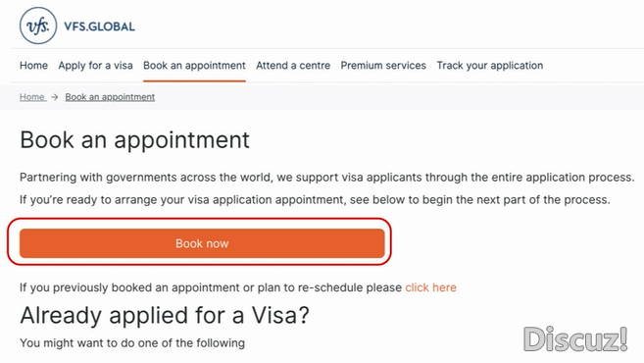The height and width of the screenshot is (363, 644).
Task: Click the Already applied for a Visa heading
Action: [165, 315]
